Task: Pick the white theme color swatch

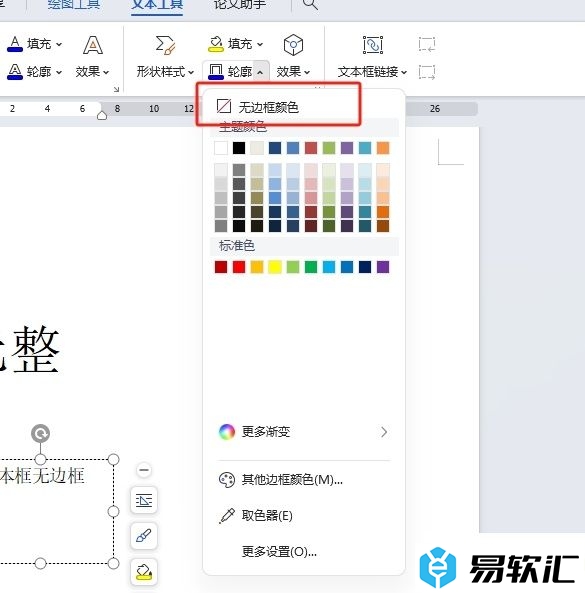Action: 221,148
